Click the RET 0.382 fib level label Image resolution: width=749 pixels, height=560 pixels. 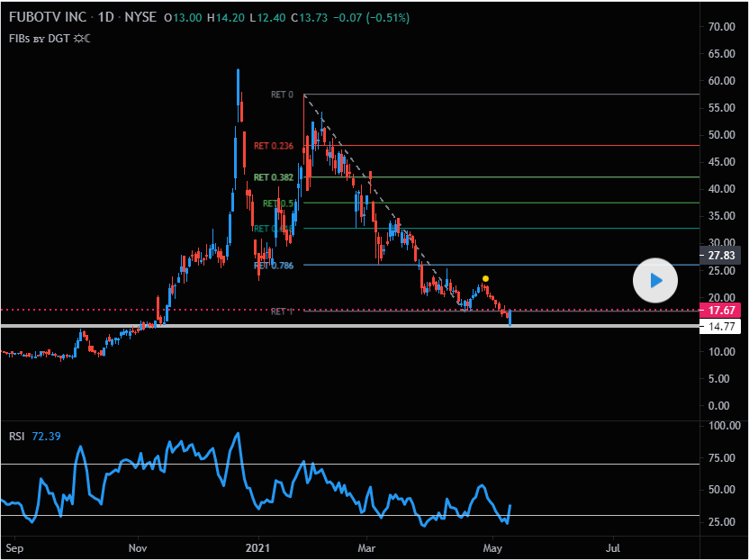coord(274,178)
